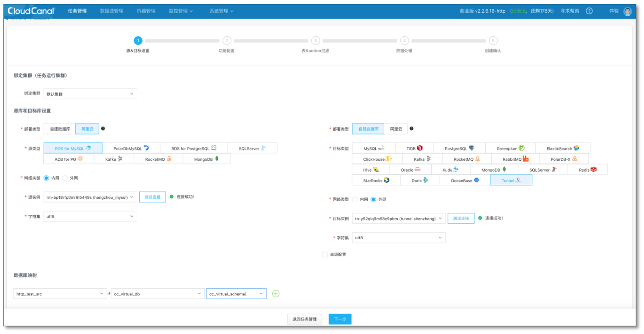
Task: Open the cc_virtual_schema dropdown
Action: click(x=237, y=294)
